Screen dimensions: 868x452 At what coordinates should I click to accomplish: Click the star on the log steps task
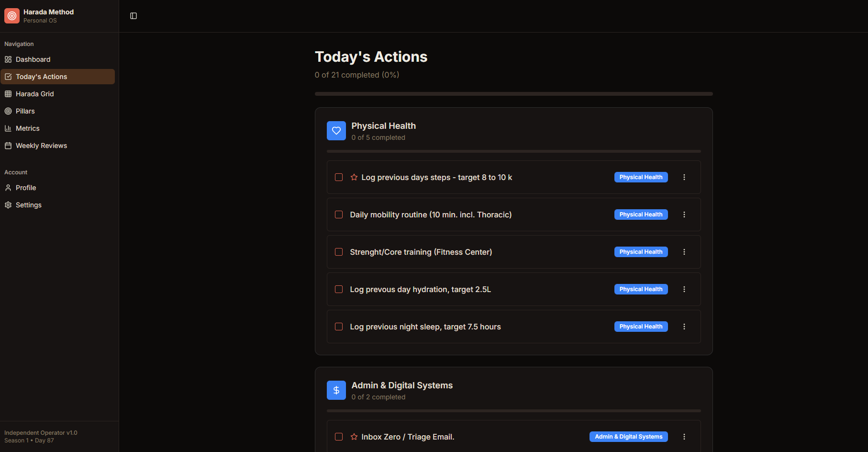coord(354,177)
